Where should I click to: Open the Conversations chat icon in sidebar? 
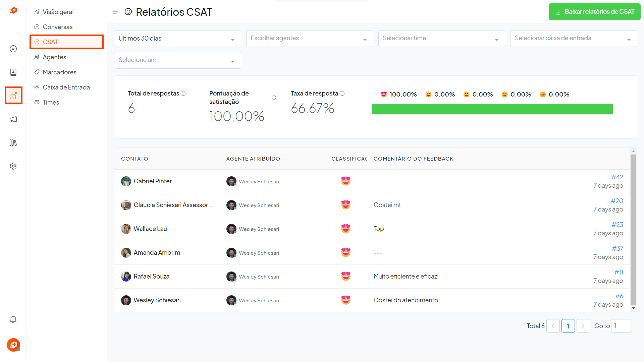click(13, 49)
